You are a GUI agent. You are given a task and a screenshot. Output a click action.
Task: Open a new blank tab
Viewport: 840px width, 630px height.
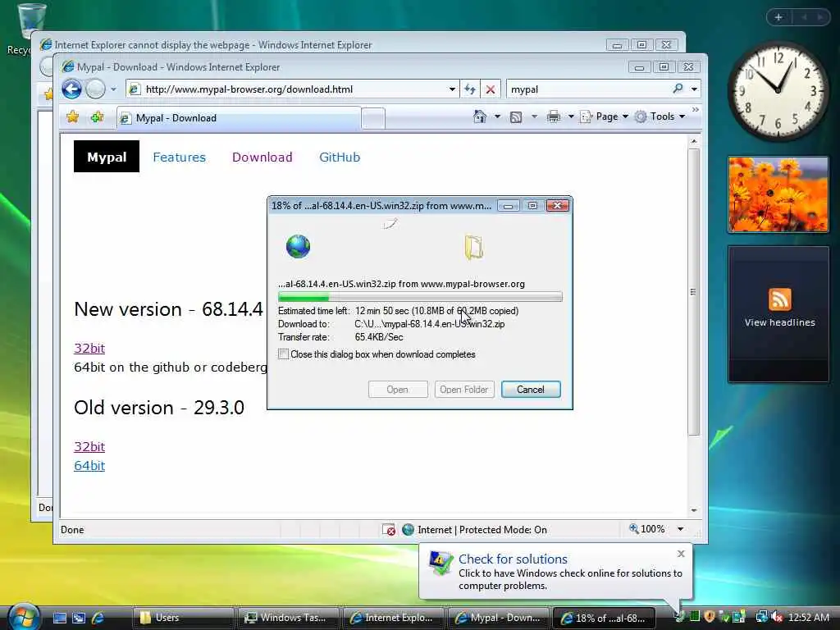tap(373, 118)
